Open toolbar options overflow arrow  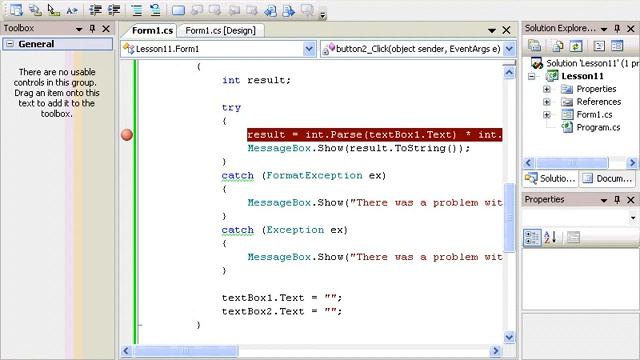[x=322, y=15]
